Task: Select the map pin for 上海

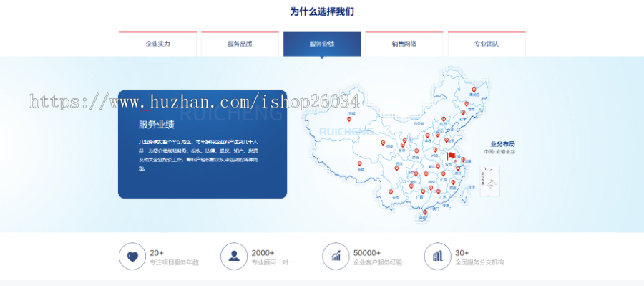Action: pos(463,160)
